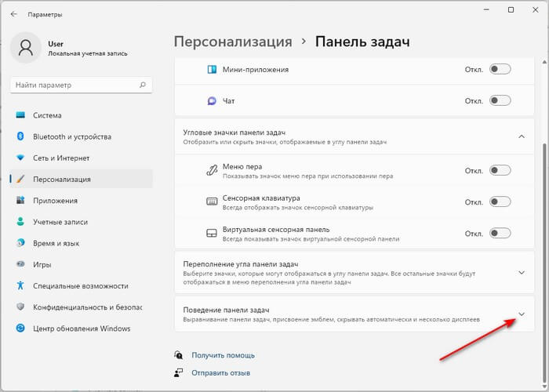The height and width of the screenshot is (392, 549).
Task: Click the Отправить отзыв link
Action: point(220,372)
